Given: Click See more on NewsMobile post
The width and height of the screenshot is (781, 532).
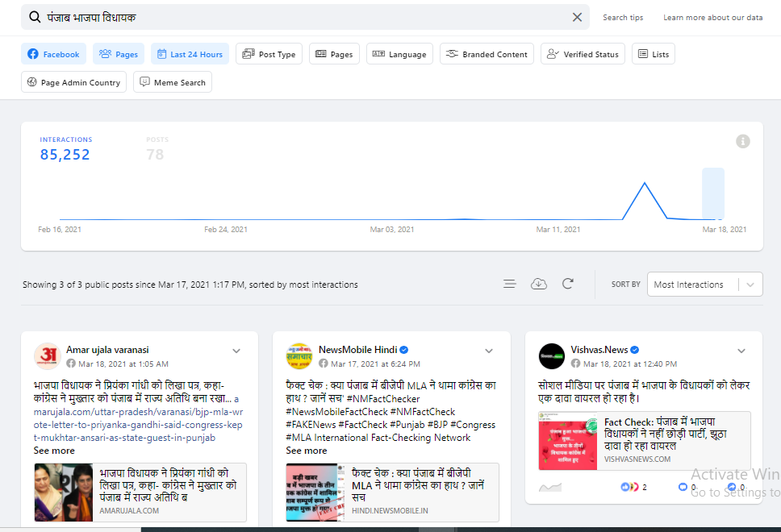Looking at the screenshot, I should coord(307,451).
